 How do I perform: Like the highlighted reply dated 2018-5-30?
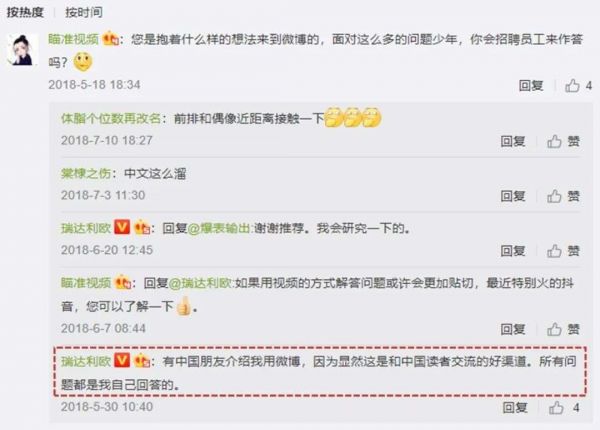click(564, 407)
